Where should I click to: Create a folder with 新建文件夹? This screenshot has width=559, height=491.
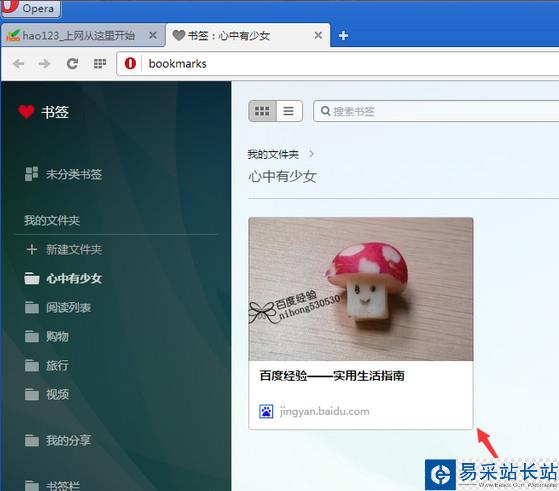click(x=64, y=250)
